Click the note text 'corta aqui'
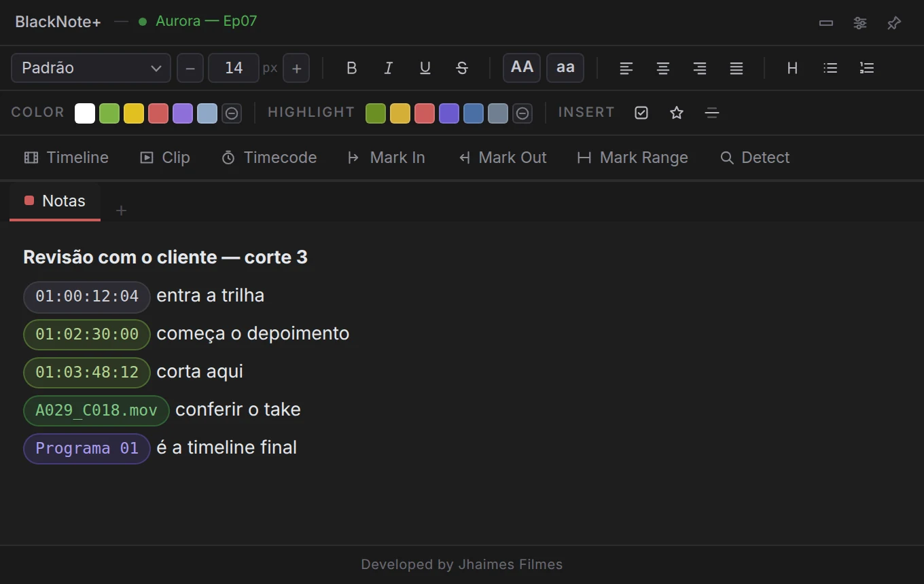The height and width of the screenshot is (584, 924). (x=200, y=371)
